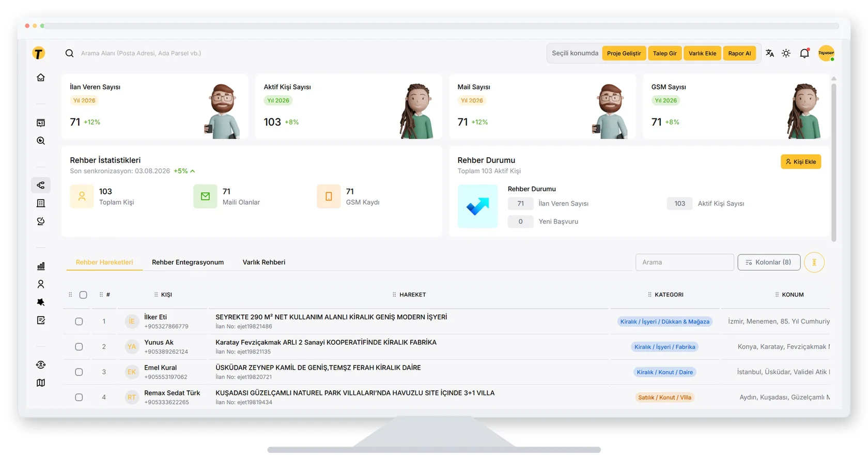This screenshot has height=473, width=868.
Task: Open the bar chart statistics sidebar icon
Action: [41, 266]
